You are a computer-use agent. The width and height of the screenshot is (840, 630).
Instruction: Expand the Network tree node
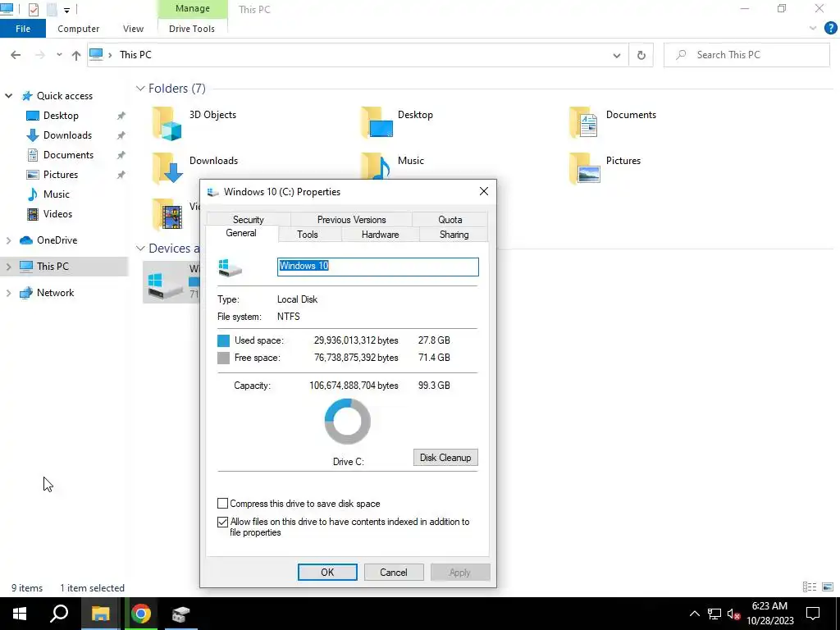pos(8,293)
